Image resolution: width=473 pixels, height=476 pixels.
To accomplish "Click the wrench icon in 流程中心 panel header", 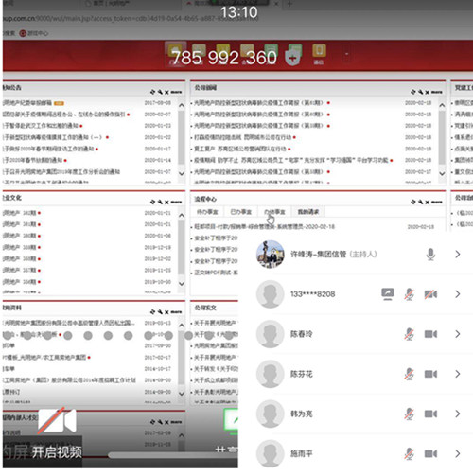I will click(x=420, y=202).
